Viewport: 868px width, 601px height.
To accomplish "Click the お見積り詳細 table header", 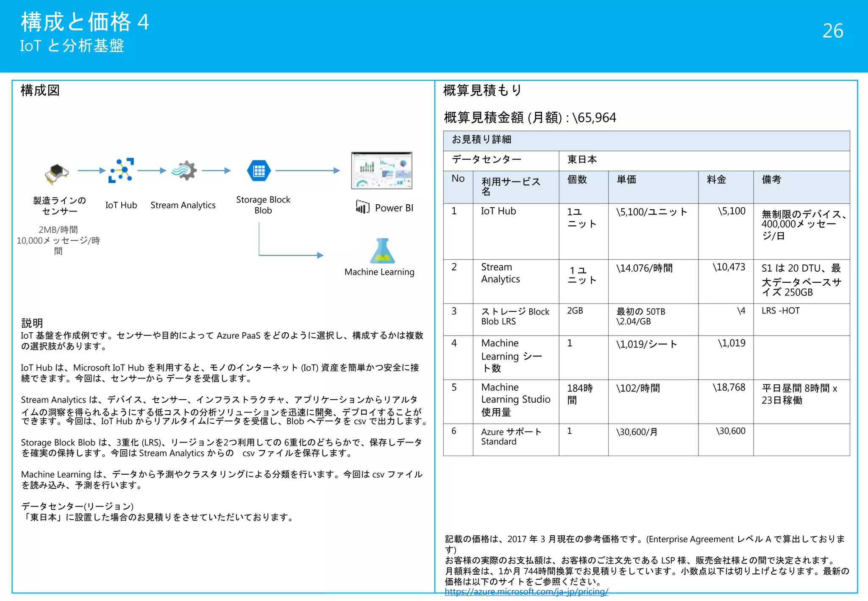I will point(646,140).
